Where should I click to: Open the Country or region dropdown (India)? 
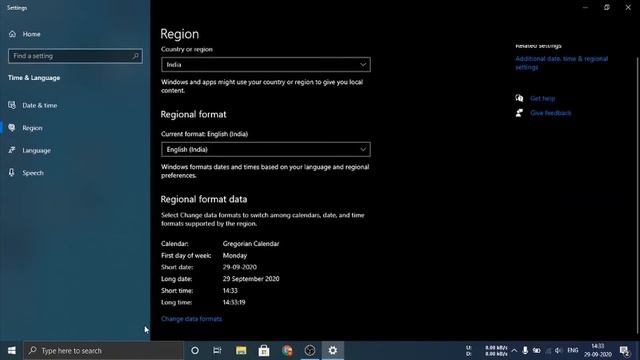click(266, 64)
